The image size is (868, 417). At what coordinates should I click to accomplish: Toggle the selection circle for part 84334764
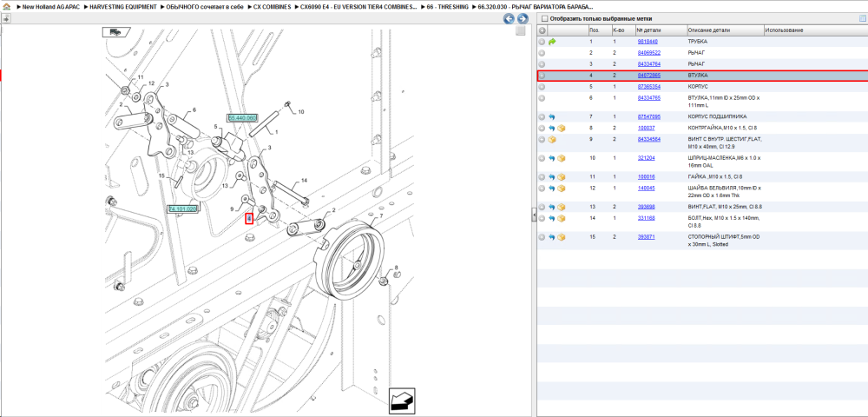(x=542, y=64)
